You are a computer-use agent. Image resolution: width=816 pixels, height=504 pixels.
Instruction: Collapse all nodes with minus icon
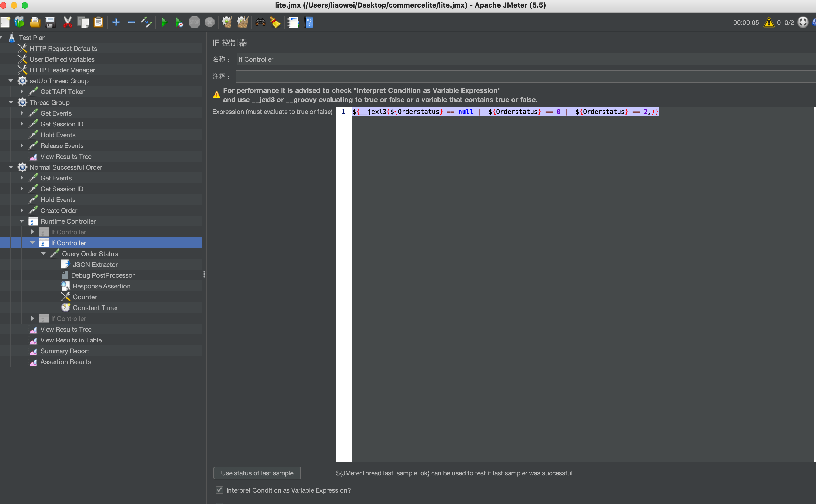[131, 22]
